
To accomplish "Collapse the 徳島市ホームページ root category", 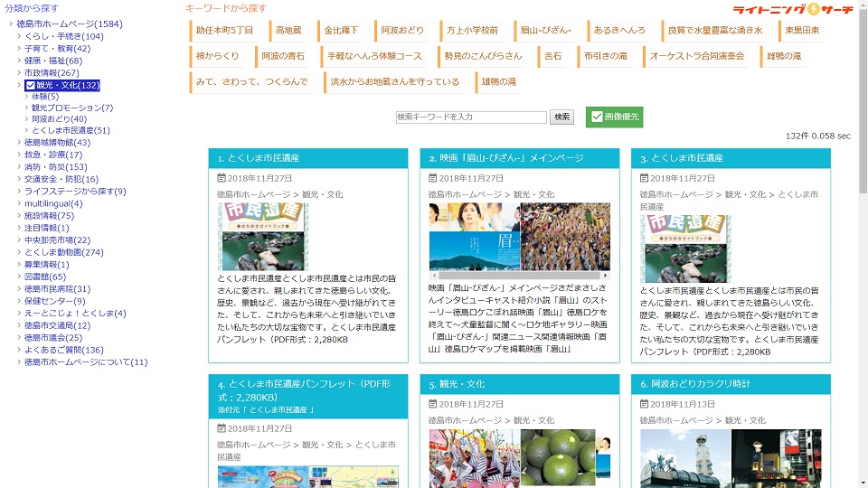I will [x=11, y=24].
